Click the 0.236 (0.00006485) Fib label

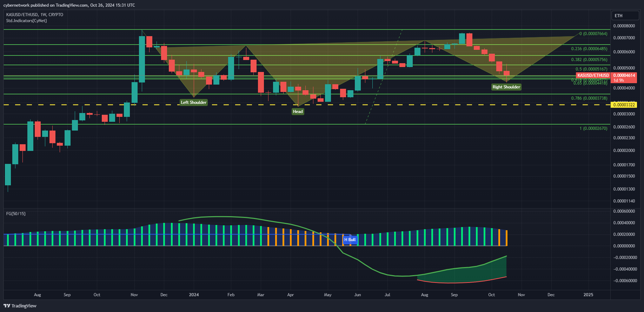pyautogui.click(x=589, y=49)
